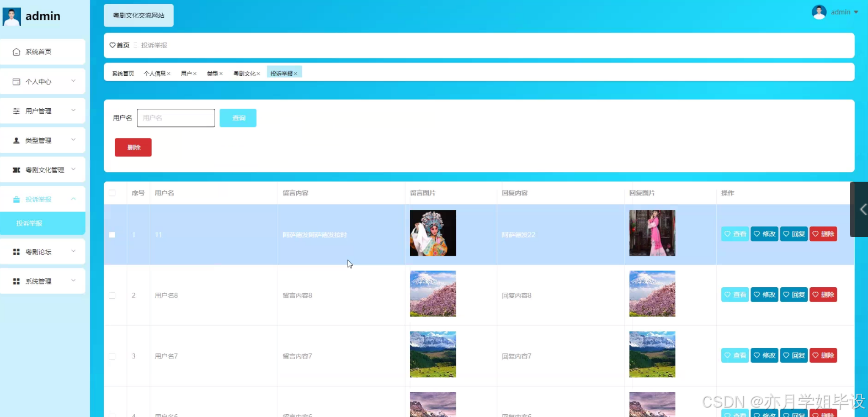Viewport: 868px width, 417px height.
Task: Select the 投诉举报 submenu item
Action: (x=42, y=223)
